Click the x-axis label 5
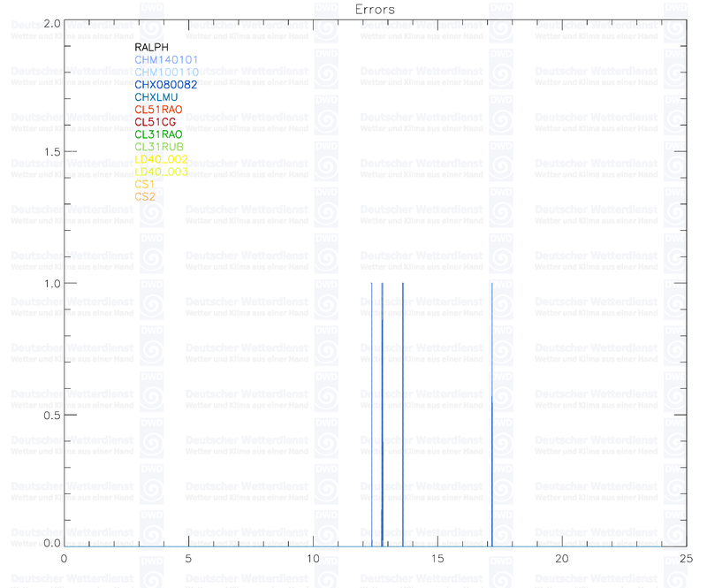Screen dimensions: 707x588 pyautogui.click(x=188, y=559)
